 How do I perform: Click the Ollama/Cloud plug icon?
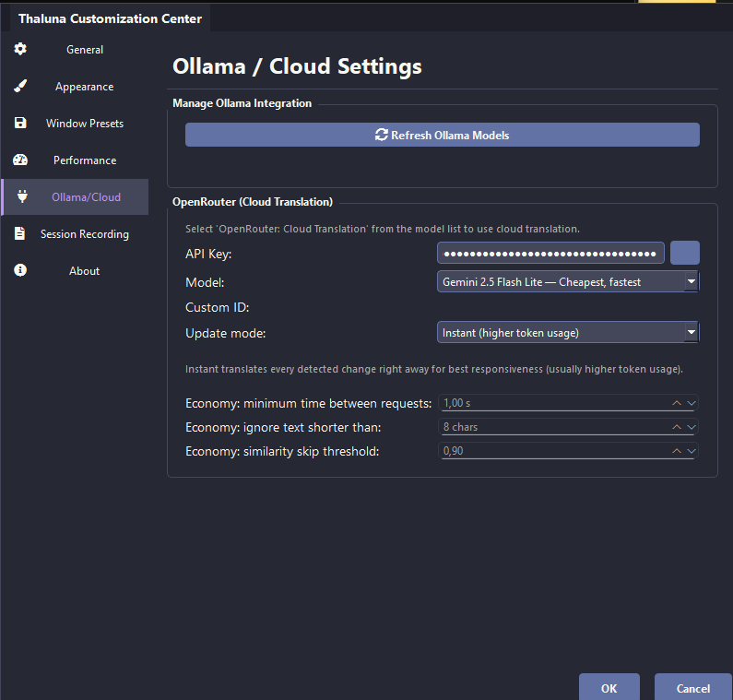point(22,196)
